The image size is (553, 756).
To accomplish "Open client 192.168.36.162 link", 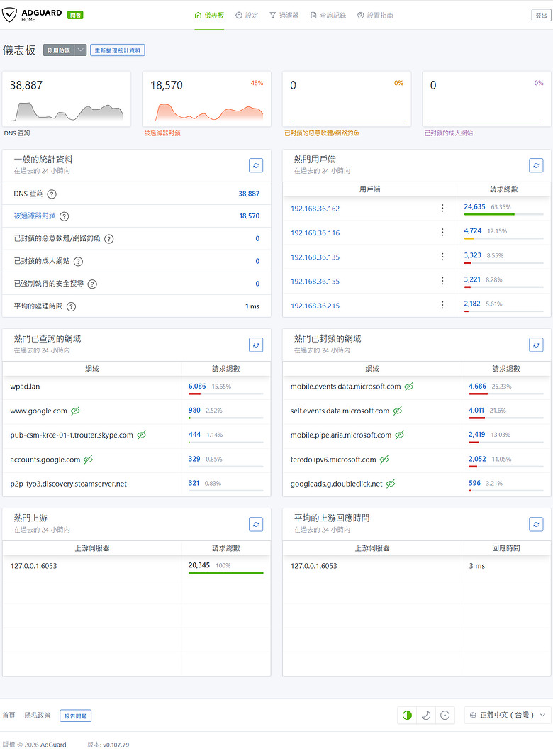I will [315, 209].
